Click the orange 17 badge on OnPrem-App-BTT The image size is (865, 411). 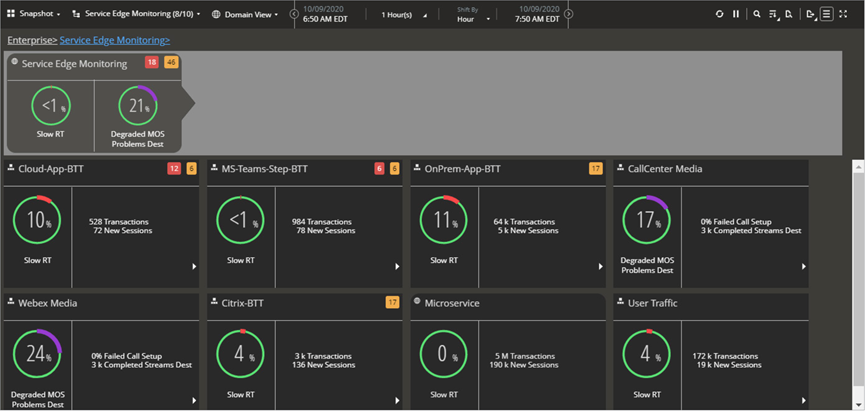pyautogui.click(x=596, y=168)
